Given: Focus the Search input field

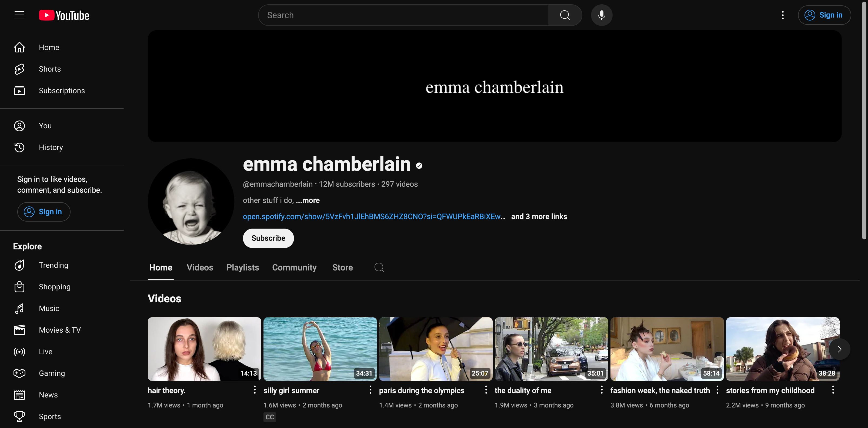Looking at the screenshot, I should coord(403,15).
